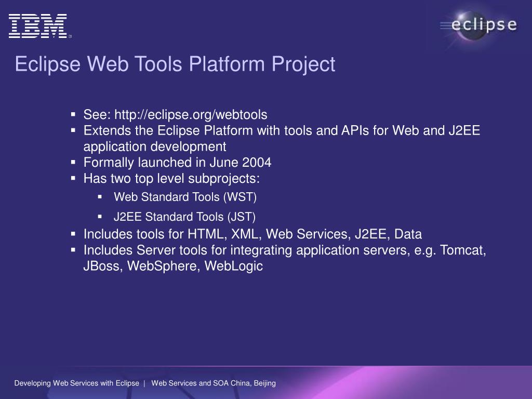Image resolution: width=532 pixels, height=399 pixels.
Task: Select 'Web Standard Tools (WST)' sub-bullet
Action: 185,197
